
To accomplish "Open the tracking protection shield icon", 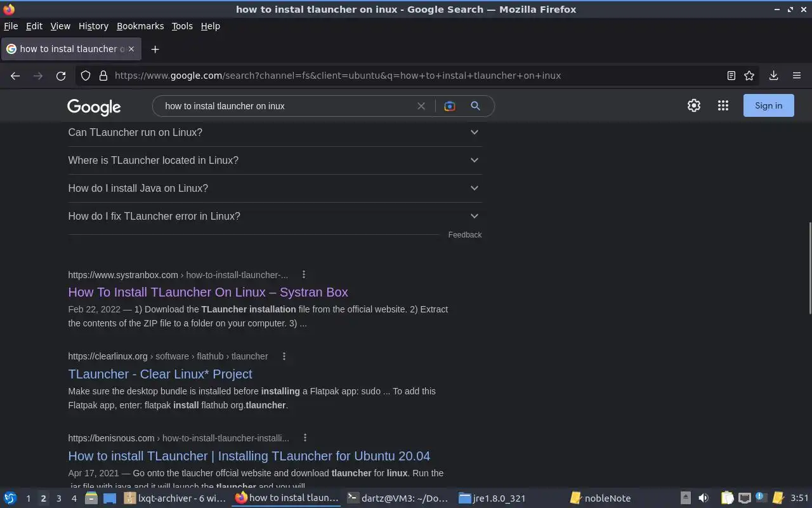I will point(86,76).
